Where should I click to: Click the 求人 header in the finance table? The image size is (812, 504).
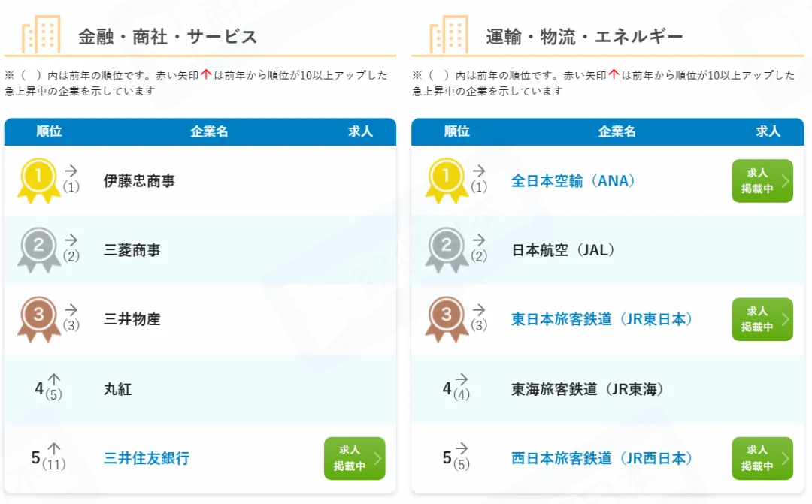[x=360, y=131]
